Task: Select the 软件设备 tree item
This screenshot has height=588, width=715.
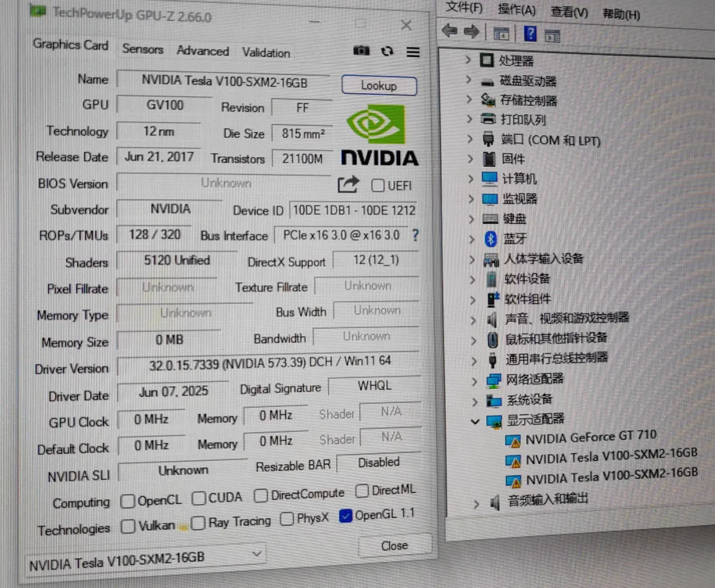Action: pos(527,279)
